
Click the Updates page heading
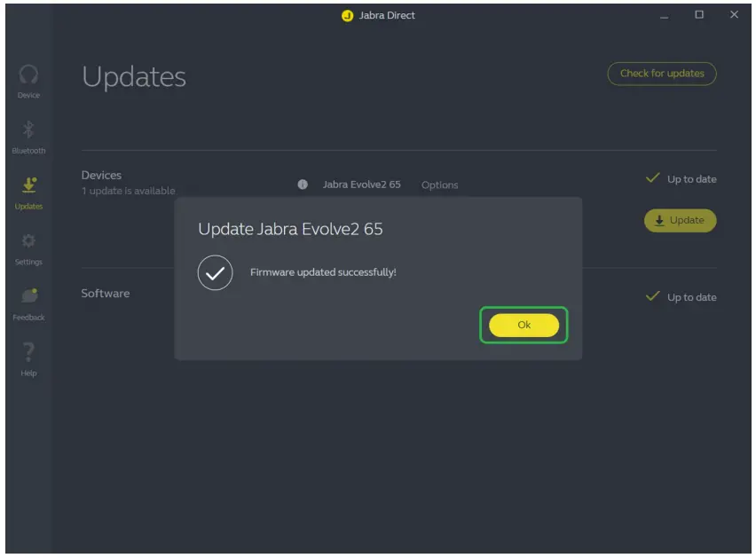coord(133,77)
